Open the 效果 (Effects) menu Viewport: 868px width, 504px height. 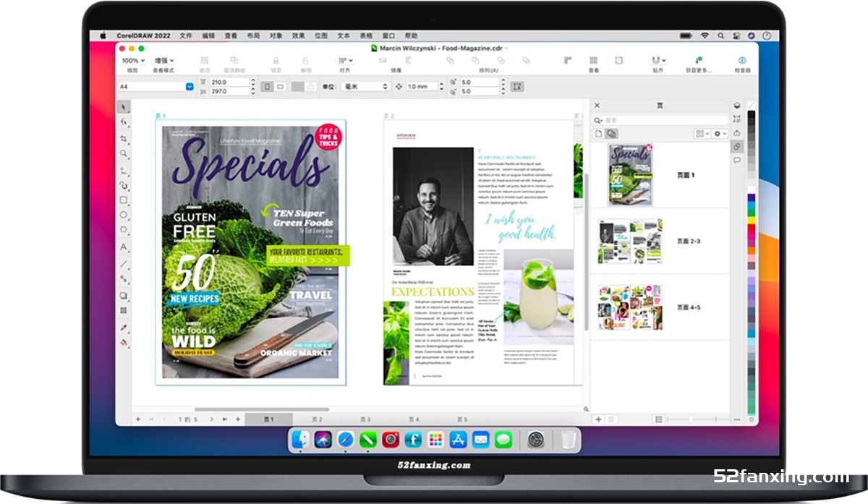298,35
